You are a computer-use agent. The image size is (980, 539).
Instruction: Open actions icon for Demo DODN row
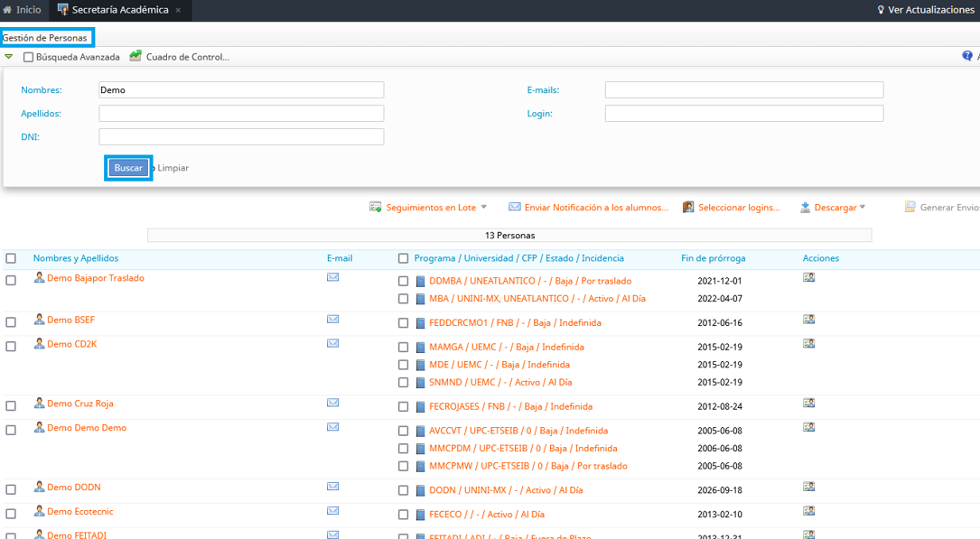pyautogui.click(x=808, y=488)
